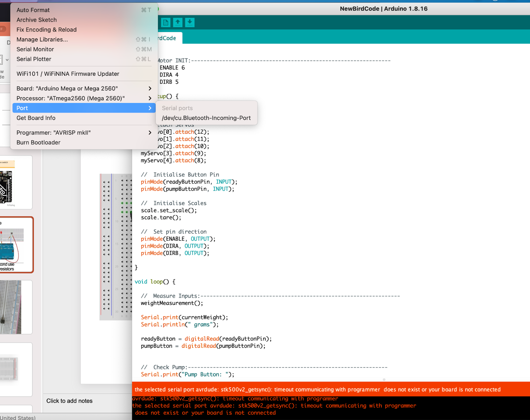Select /dev/cu.Bluetooth-Incoming-Port serial port
Screen dimensions: 530x420
206,118
